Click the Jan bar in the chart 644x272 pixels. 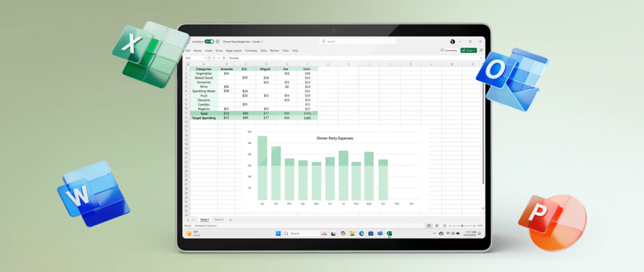pos(262,167)
